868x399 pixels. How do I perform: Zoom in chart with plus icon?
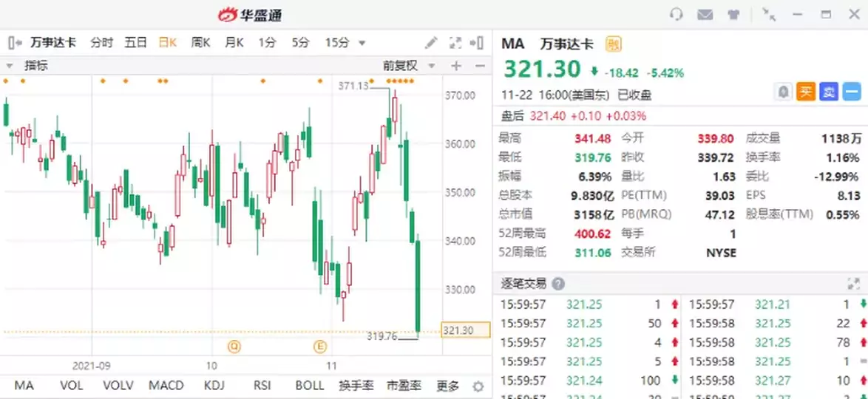(x=456, y=66)
